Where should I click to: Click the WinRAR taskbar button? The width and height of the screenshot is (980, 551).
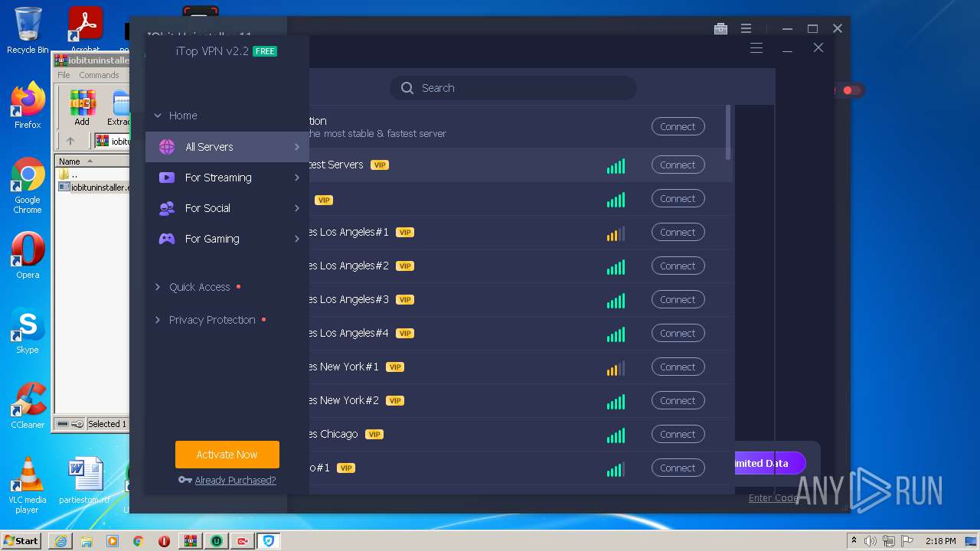tap(190, 541)
